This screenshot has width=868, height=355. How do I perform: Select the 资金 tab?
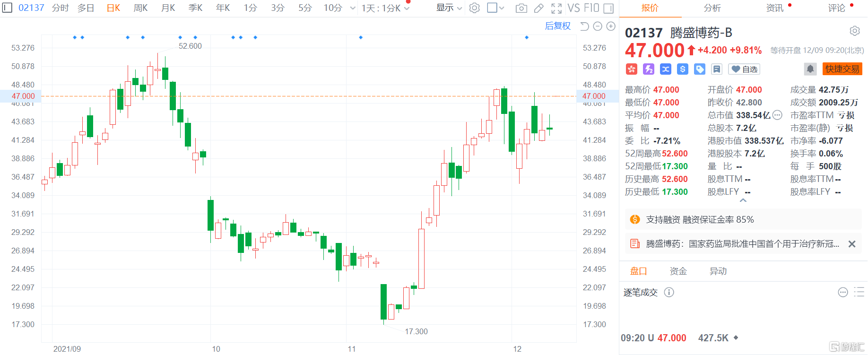click(x=678, y=271)
